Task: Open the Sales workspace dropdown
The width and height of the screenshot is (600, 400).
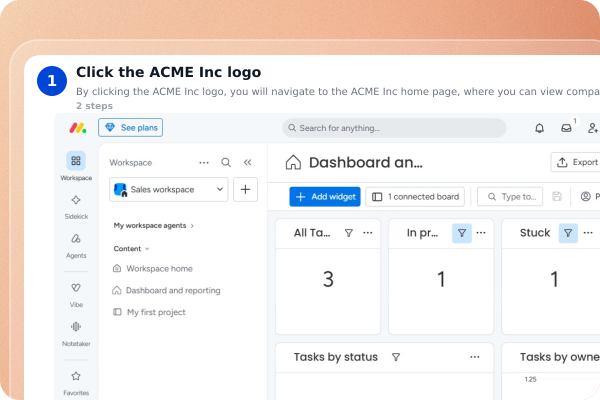Action: 169,189
